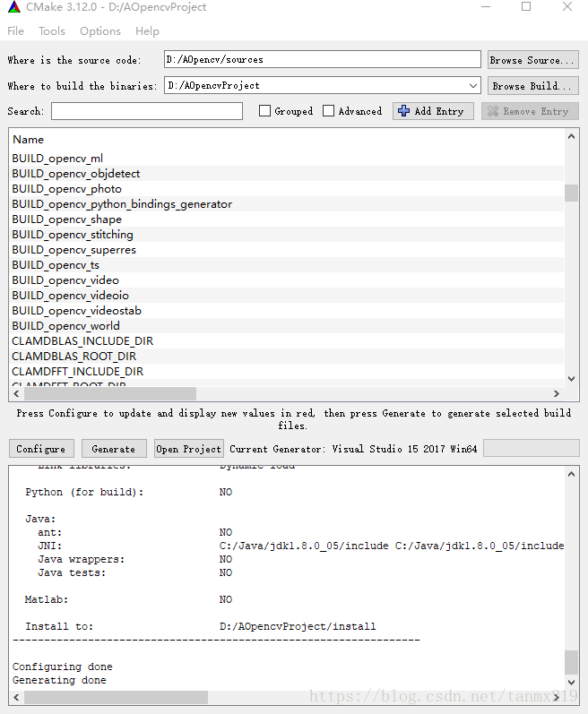Select BUILD_opencv_python_bindings_generator entry
The width and height of the screenshot is (588, 714).
(287, 204)
